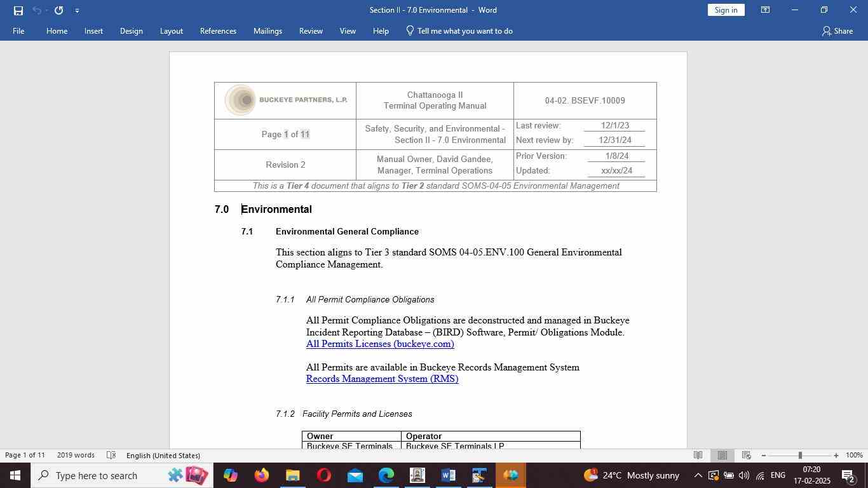Open the References ribbon tab
The height and width of the screenshot is (488, 868).
point(218,31)
